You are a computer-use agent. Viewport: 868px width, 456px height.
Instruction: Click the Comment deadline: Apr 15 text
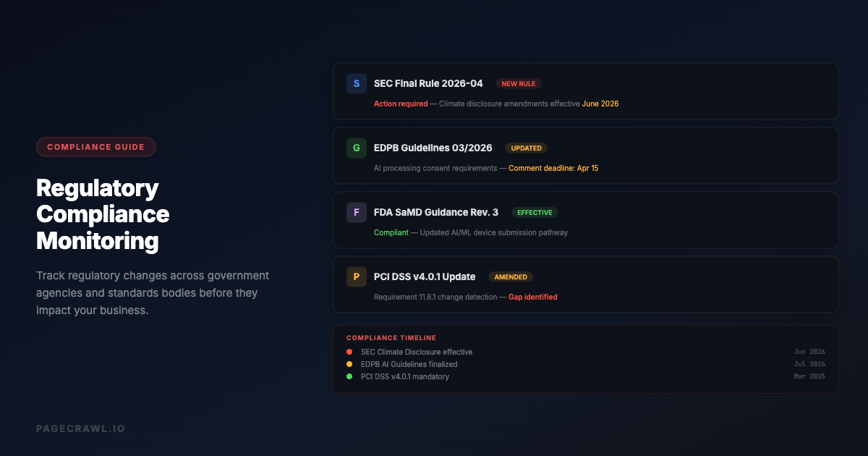[x=553, y=169]
